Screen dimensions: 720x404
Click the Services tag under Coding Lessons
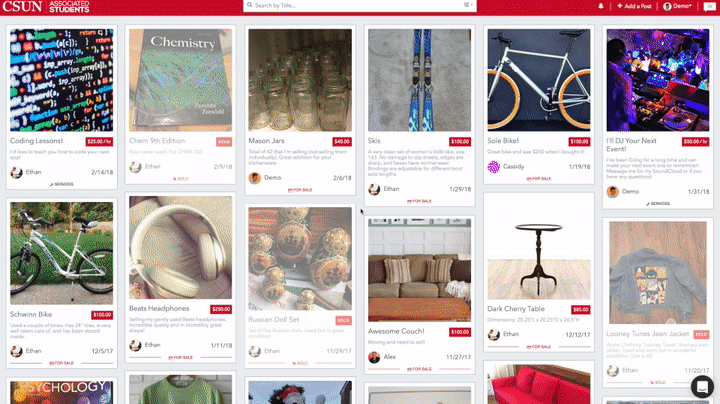coord(62,184)
